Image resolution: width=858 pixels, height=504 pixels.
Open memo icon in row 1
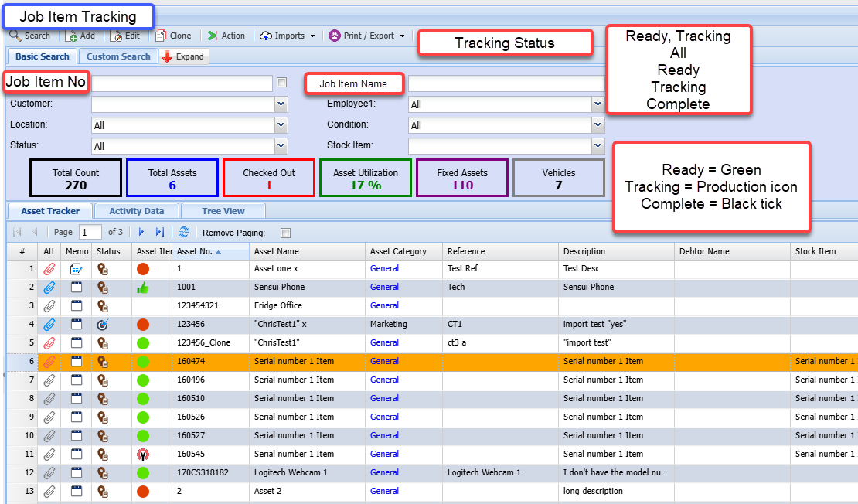pyautogui.click(x=77, y=269)
